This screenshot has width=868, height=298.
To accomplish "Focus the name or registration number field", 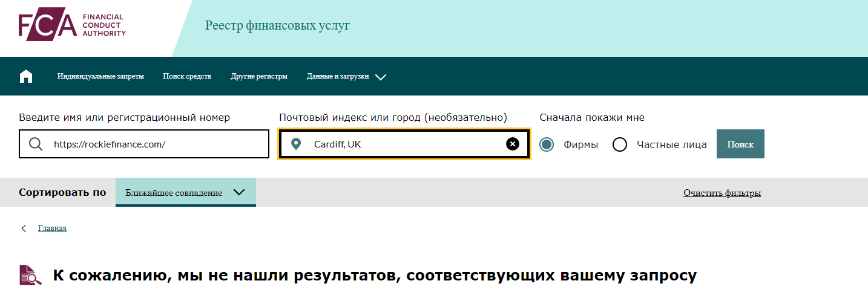I will tap(144, 144).
